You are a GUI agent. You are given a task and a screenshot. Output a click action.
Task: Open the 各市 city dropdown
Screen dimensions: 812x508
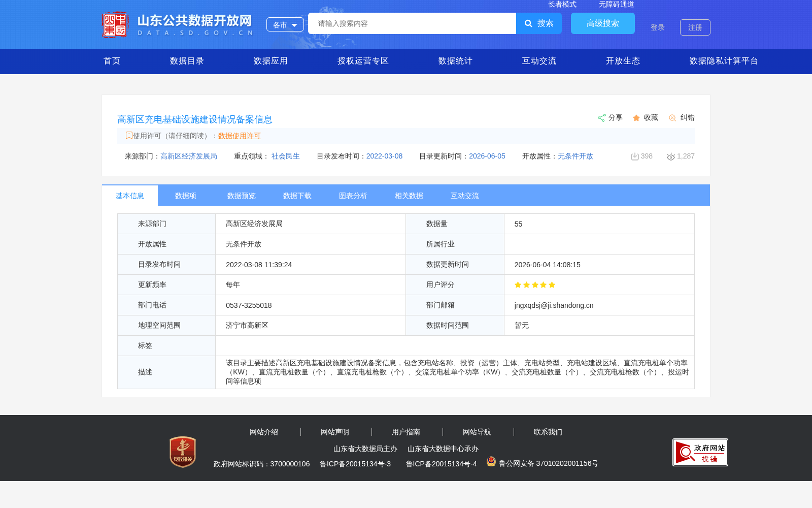coord(285,24)
